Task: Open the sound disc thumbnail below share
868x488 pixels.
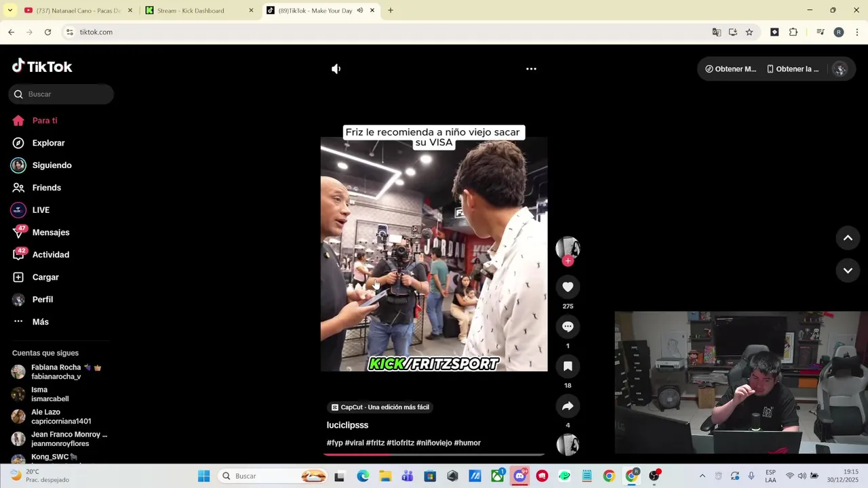Action: 568,445
